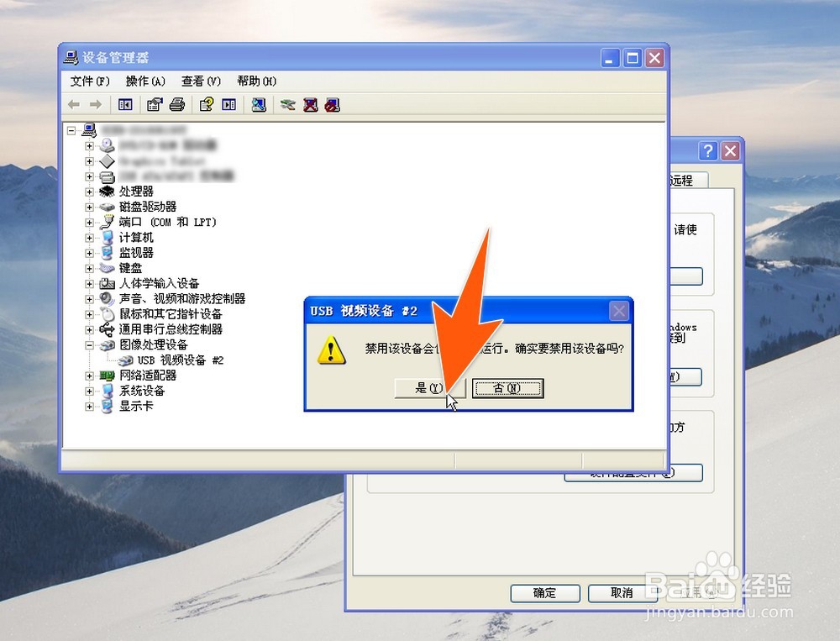
Task: Select the 鼠标和其它指针设备 tree label
Action: click(171, 314)
